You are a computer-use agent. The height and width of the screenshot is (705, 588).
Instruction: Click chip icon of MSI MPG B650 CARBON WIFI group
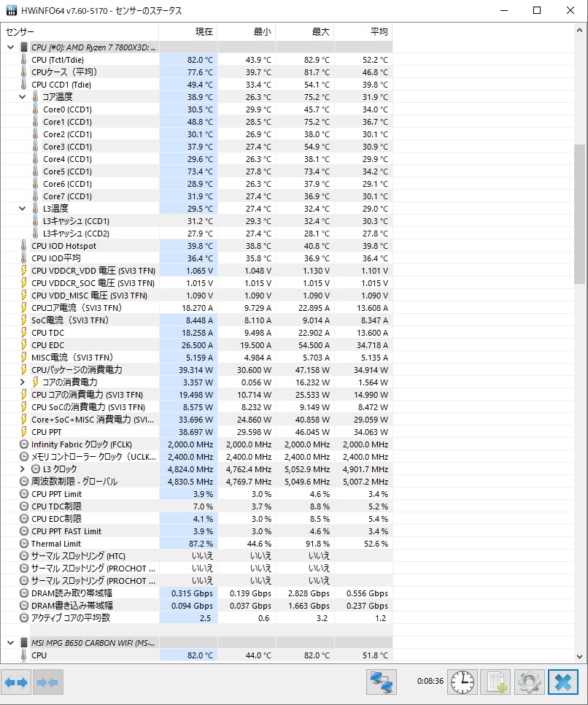tap(24, 643)
